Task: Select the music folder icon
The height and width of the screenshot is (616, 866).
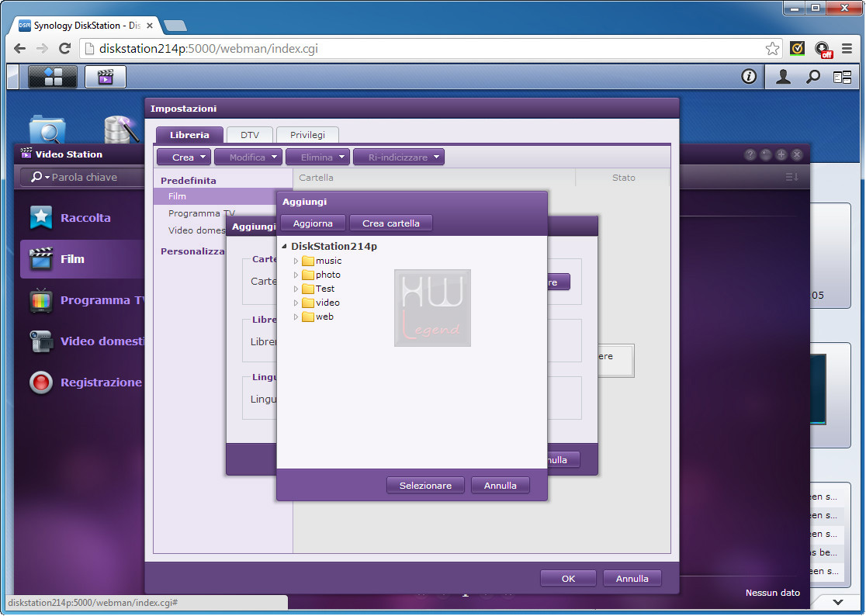Action: pyautogui.click(x=308, y=261)
